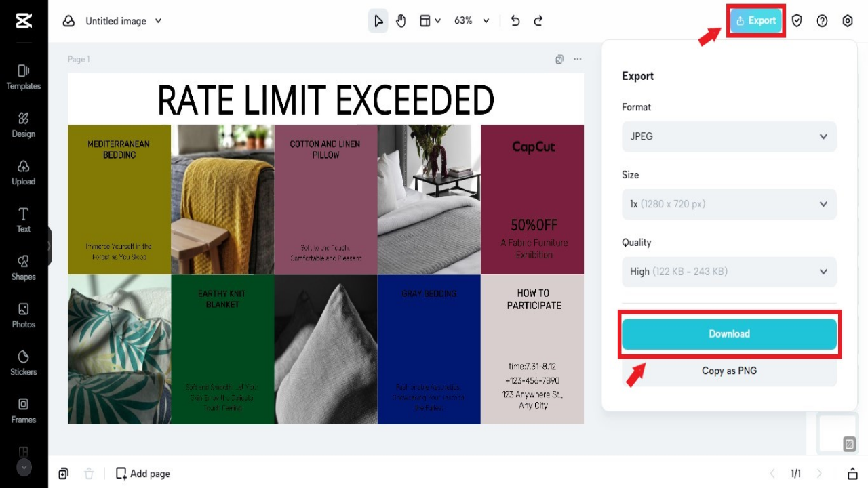Click the Download button

(729, 333)
